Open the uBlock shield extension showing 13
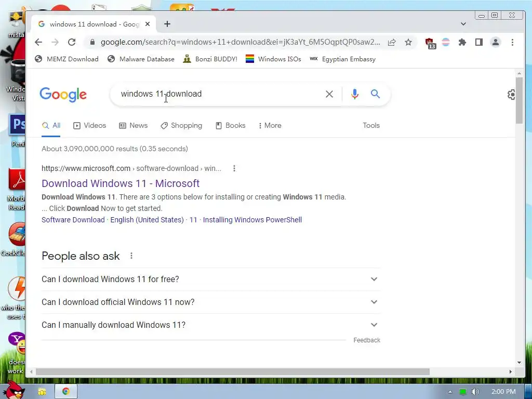Screen dimensions: 532x399 tap(430, 43)
